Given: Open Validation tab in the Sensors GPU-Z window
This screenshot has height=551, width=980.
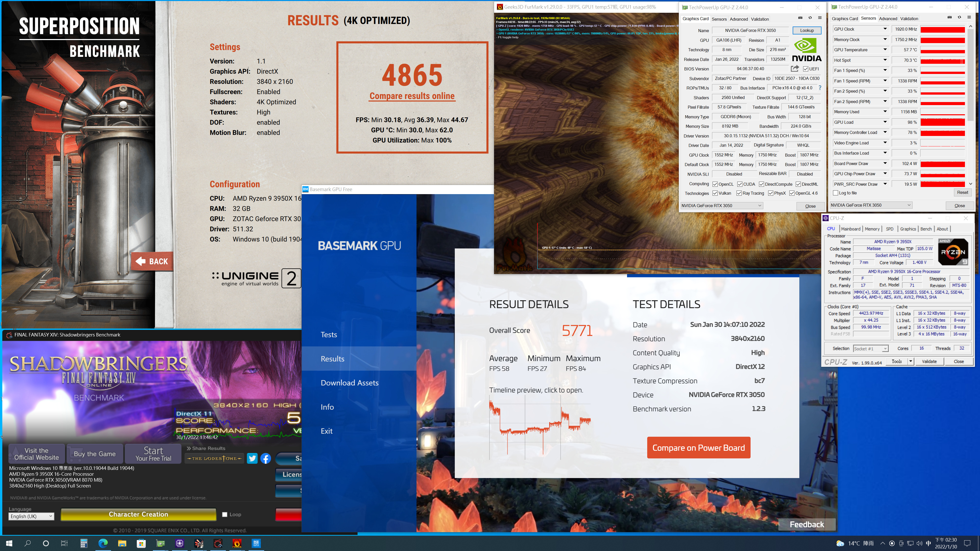Looking at the screenshot, I should click(x=909, y=18).
